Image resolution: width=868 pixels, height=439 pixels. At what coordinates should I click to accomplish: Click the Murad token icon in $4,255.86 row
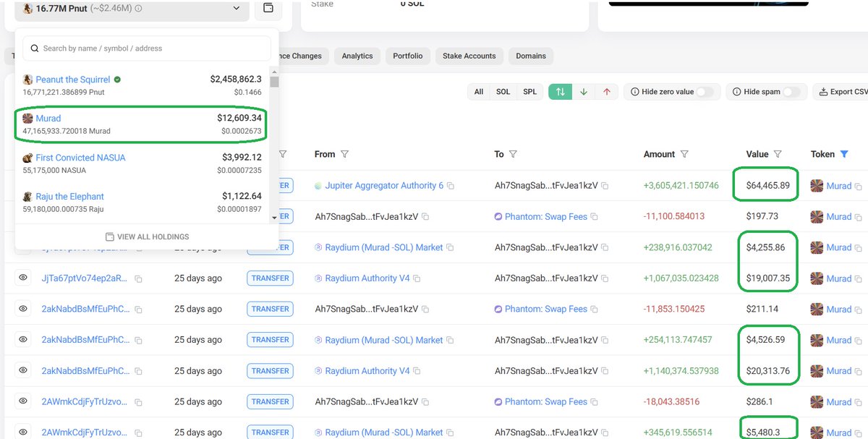pos(817,247)
